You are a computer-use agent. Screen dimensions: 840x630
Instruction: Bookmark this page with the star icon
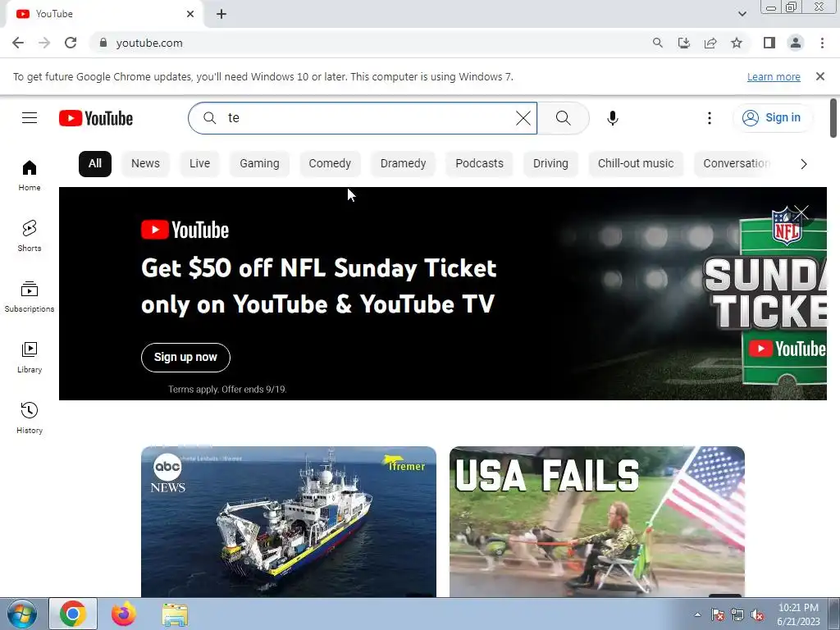pyautogui.click(x=737, y=43)
